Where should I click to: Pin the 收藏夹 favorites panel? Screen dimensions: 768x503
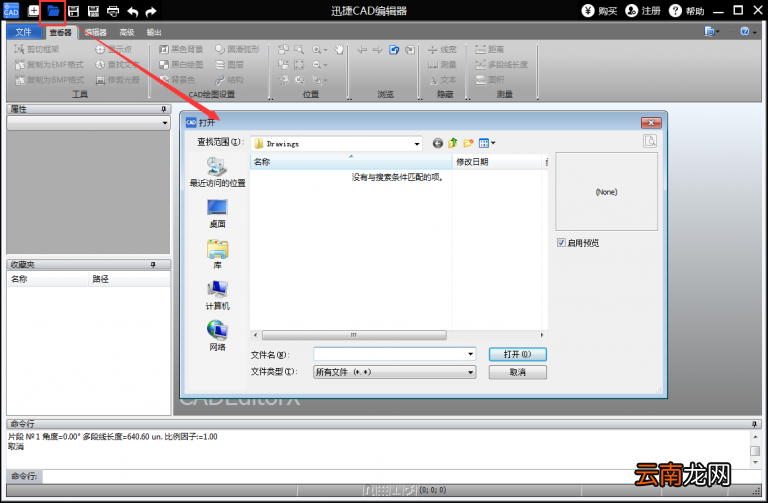[153, 264]
